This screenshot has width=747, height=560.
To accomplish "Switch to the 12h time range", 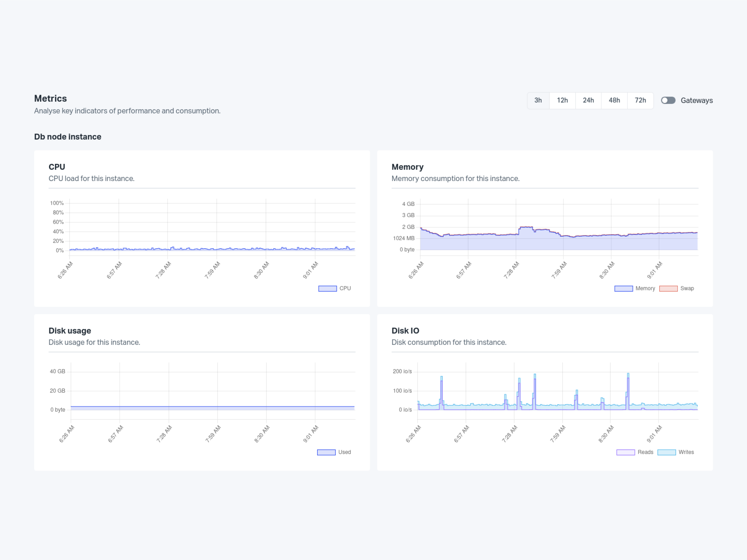I will click(562, 100).
